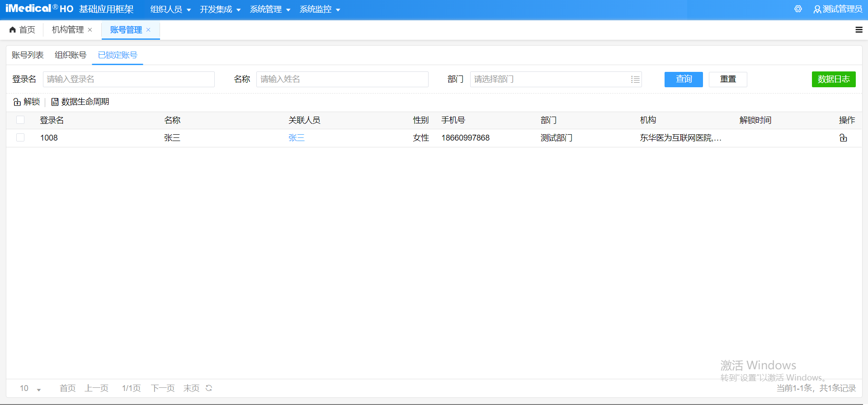The height and width of the screenshot is (405, 868).
Task: Go to 上一页 previous page
Action: pyautogui.click(x=97, y=388)
